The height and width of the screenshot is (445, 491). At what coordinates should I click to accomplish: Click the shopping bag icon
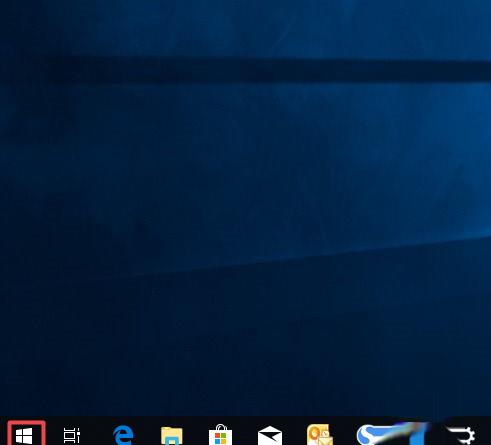(220, 435)
